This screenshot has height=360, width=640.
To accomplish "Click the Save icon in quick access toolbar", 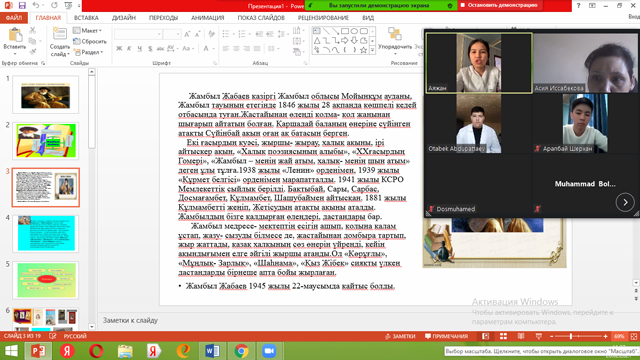I will (22, 6).
